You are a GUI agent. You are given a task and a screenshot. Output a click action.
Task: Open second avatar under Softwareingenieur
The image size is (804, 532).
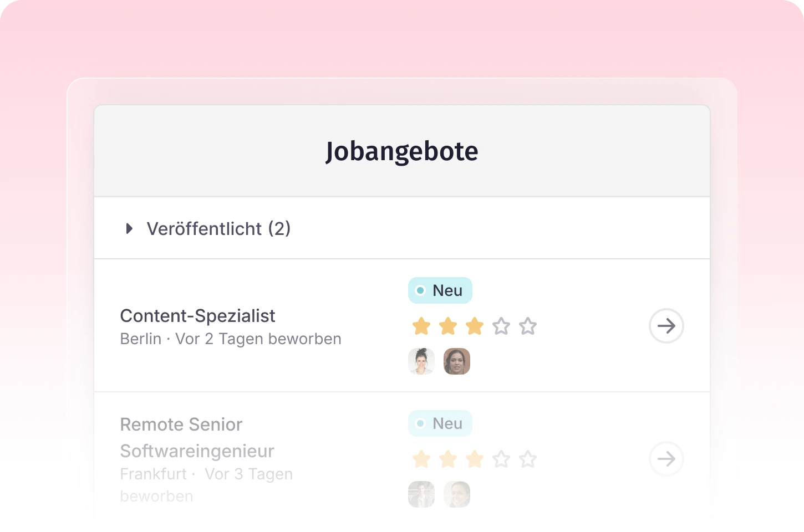point(457,494)
